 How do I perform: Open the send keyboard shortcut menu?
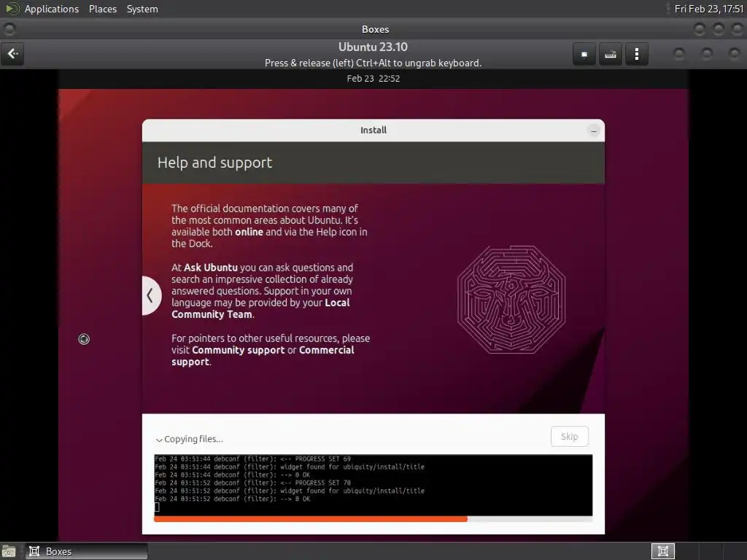[x=611, y=54]
